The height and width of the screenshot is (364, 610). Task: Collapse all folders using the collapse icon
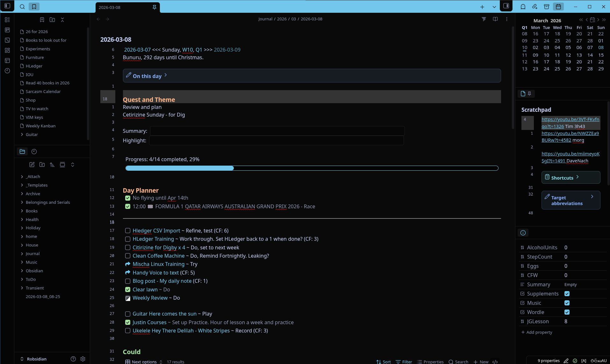click(x=72, y=165)
